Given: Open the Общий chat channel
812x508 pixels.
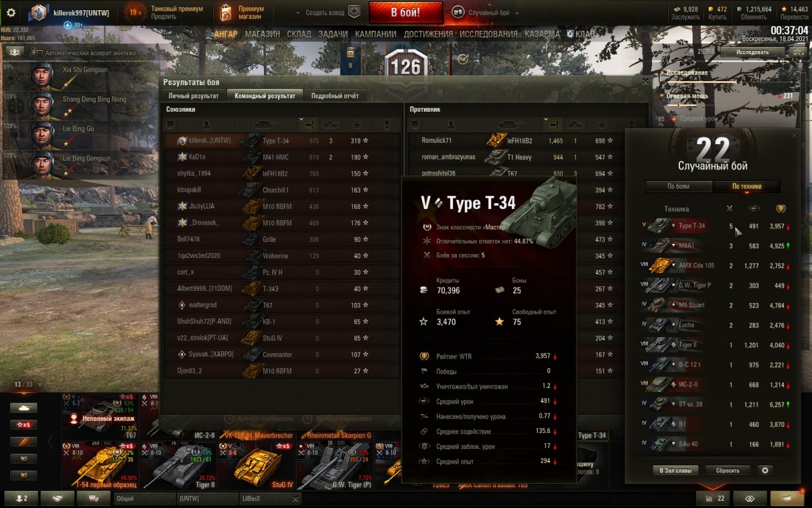Looking at the screenshot, I should [x=145, y=499].
